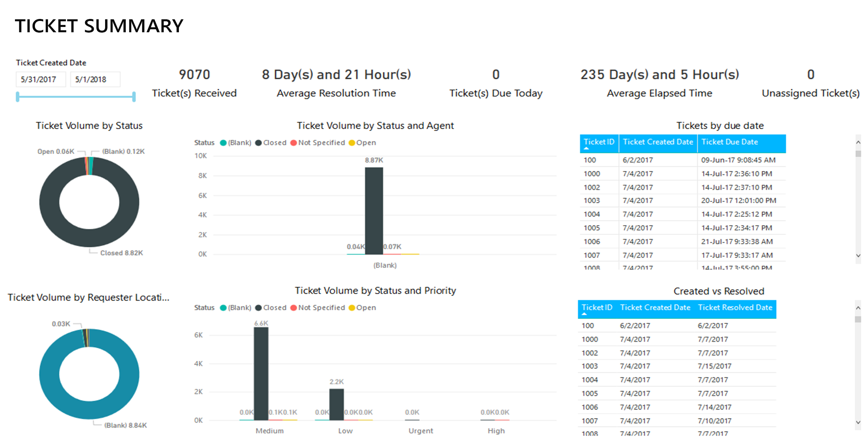Click the right handle of the date range slider

[x=134, y=97]
